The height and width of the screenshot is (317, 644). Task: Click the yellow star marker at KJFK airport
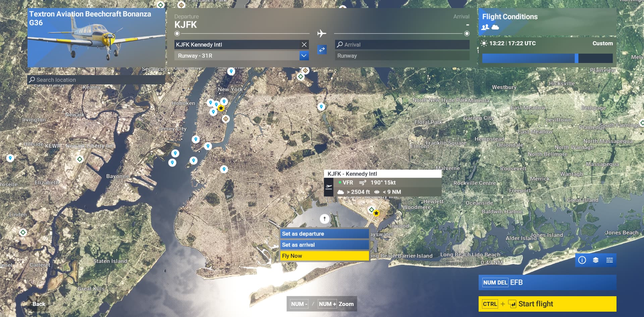tap(376, 213)
